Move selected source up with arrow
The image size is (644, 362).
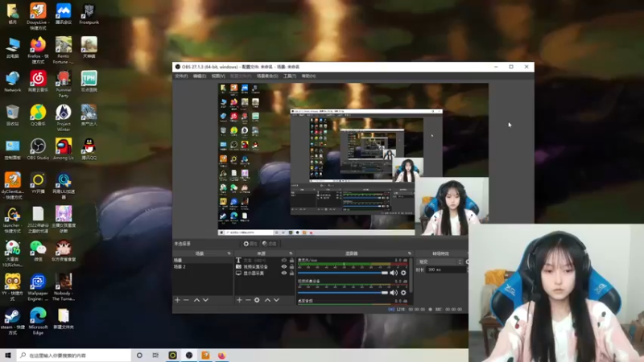[267, 300]
